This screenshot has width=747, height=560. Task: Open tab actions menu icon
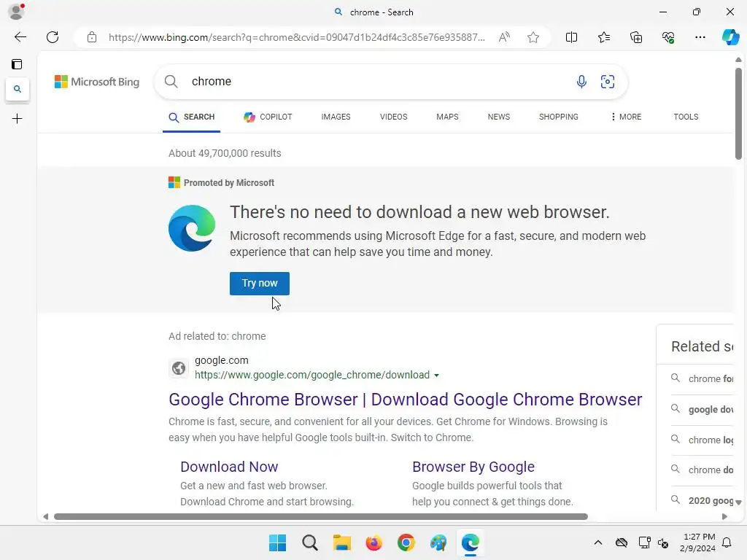pos(18,64)
